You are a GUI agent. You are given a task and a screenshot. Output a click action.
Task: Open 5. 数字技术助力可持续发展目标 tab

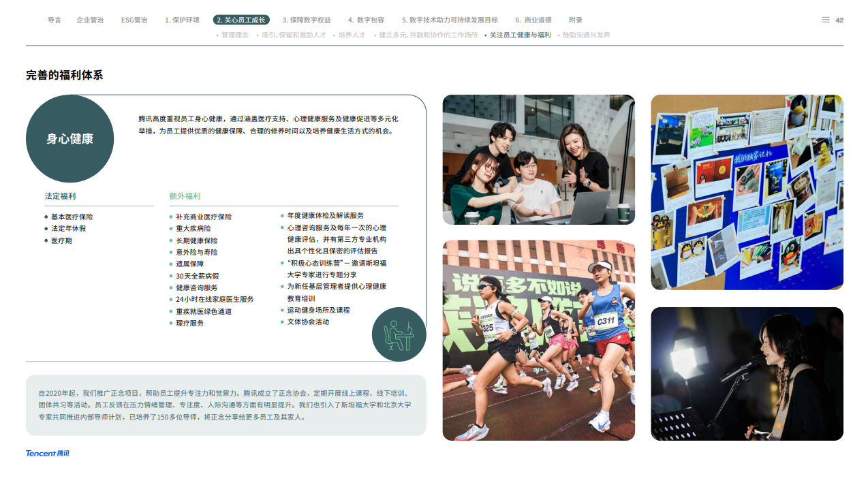(450, 20)
